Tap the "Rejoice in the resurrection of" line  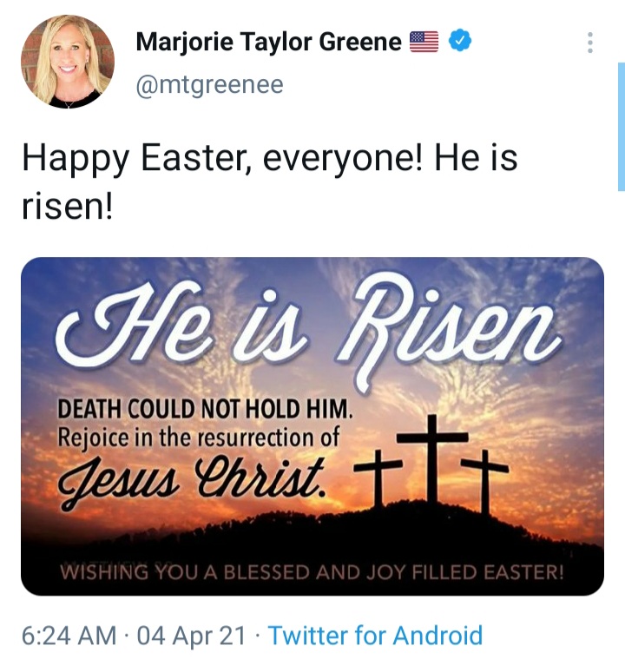tap(199, 437)
